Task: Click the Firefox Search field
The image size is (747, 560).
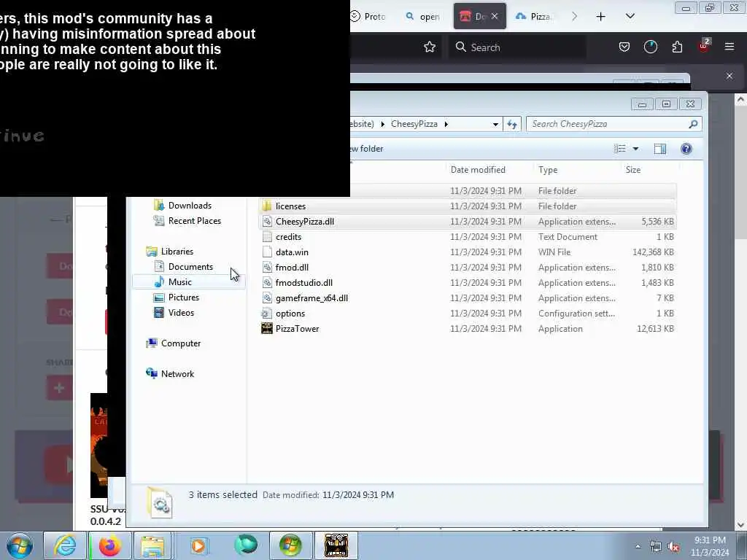Action: click(x=517, y=47)
